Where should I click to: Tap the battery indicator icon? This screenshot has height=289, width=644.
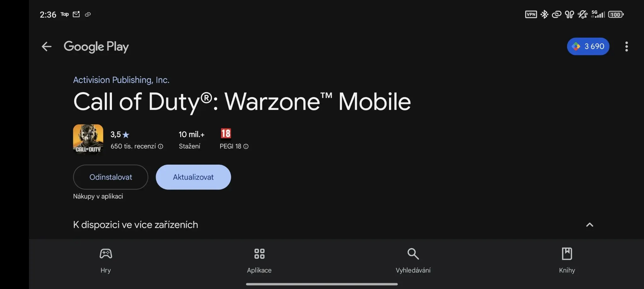[616, 14]
